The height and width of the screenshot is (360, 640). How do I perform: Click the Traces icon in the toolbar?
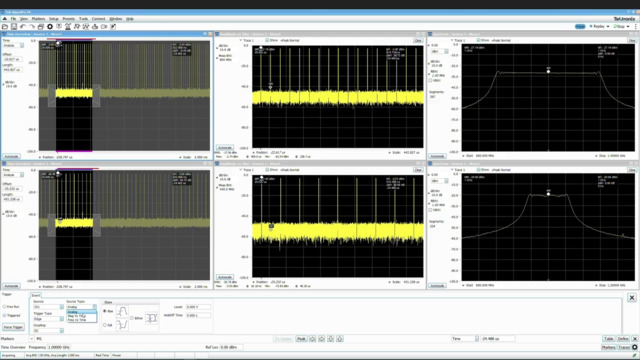(86, 27)
